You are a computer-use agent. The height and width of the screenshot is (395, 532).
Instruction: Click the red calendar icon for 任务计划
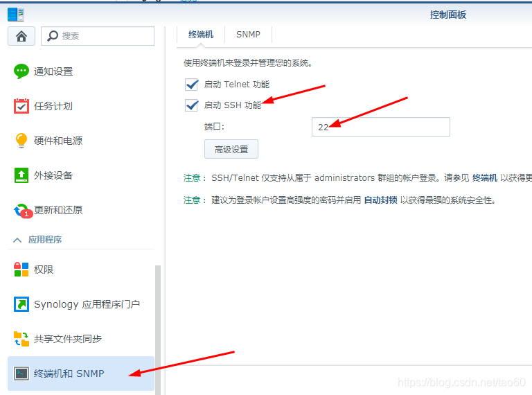[21, 106]
